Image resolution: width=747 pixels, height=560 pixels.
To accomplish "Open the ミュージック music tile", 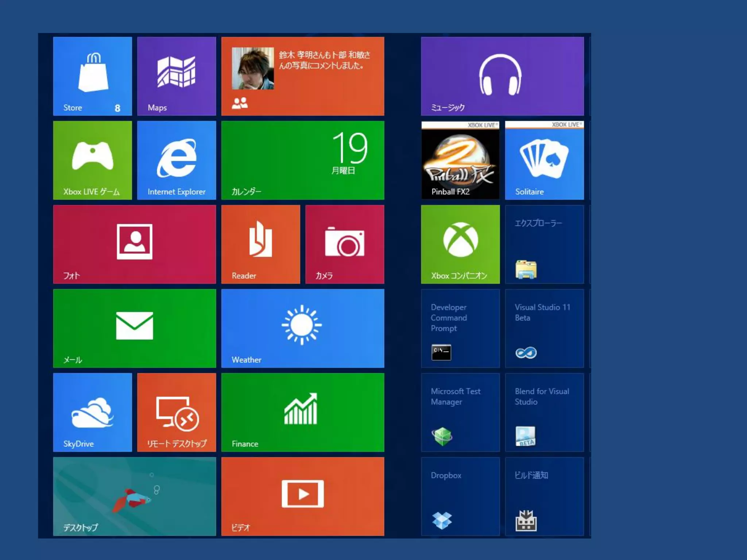I will click(x=502, y=76).
